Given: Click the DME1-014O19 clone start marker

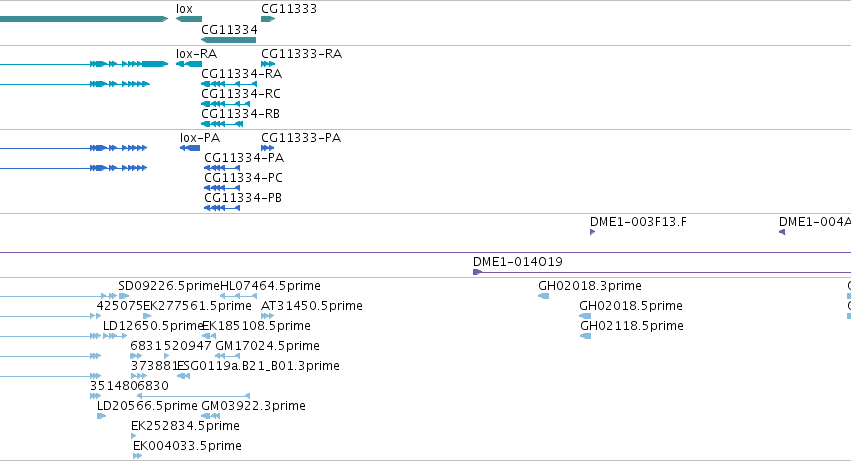Looking at the screenshot, I should click(478, 272).
